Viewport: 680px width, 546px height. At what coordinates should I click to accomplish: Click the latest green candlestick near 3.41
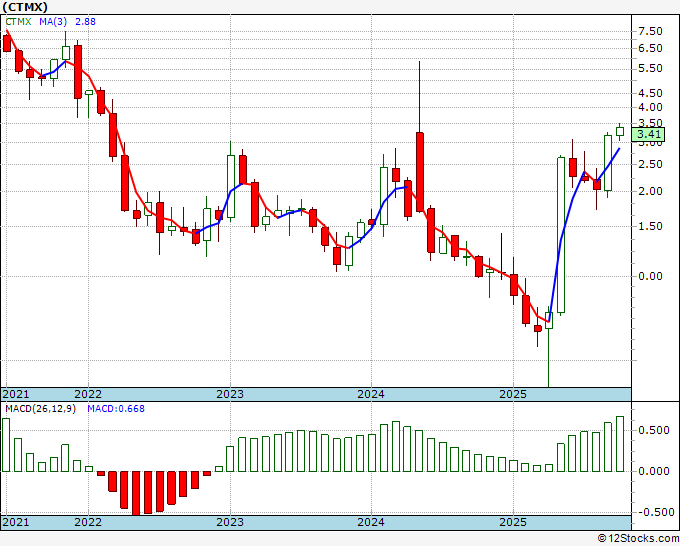[x=620, y=131]
